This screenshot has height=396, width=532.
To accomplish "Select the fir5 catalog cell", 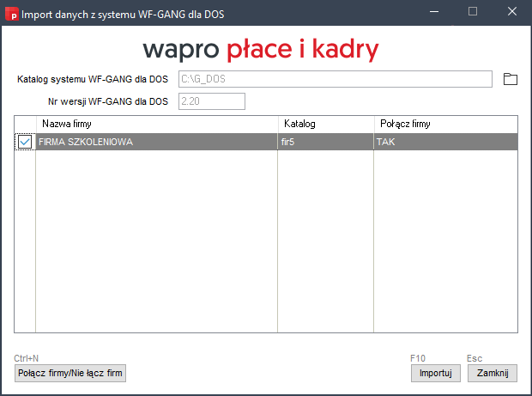I will pos(326,142).
